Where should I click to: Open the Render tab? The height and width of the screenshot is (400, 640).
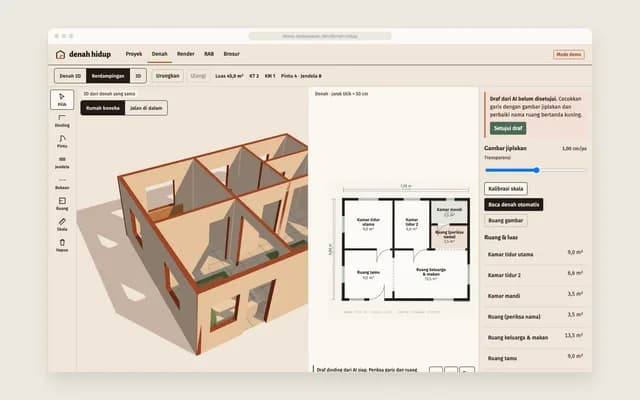[186, 54]
